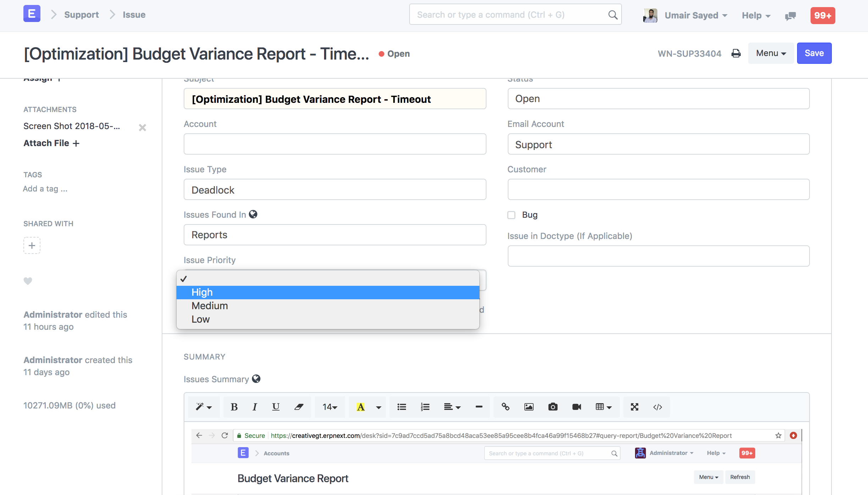The height and width of the screenshot is (495, 868).
Task: Click the eraser clear formatting icon
Action: 299,407
